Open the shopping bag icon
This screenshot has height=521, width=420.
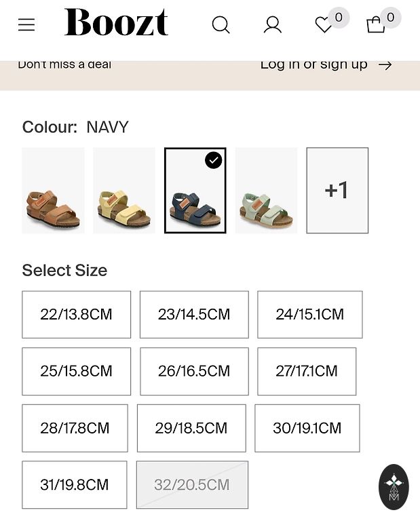375,25
